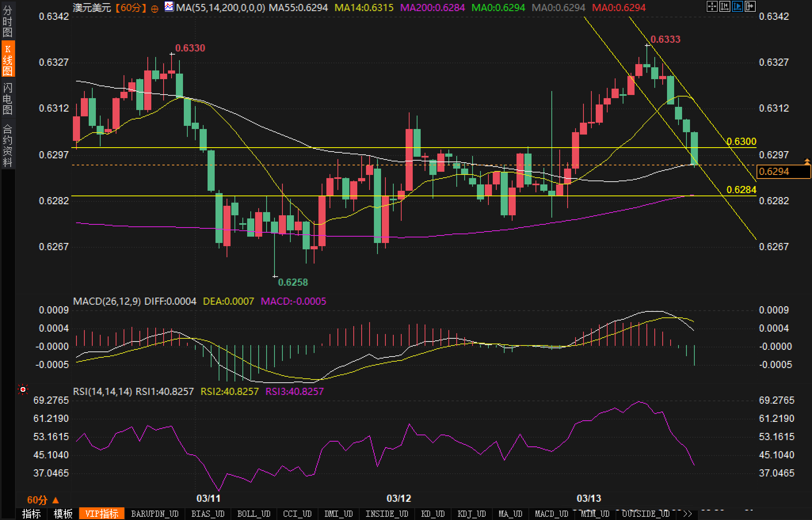Screen dimensions: 812x520
Task: Click the 0.6333 peak price label
Action: tap(665, 39)
